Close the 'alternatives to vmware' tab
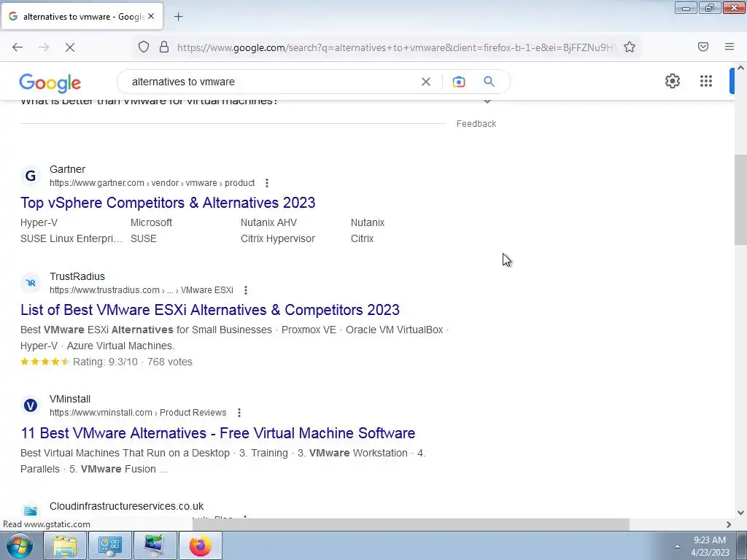 [x=151, y=16]
